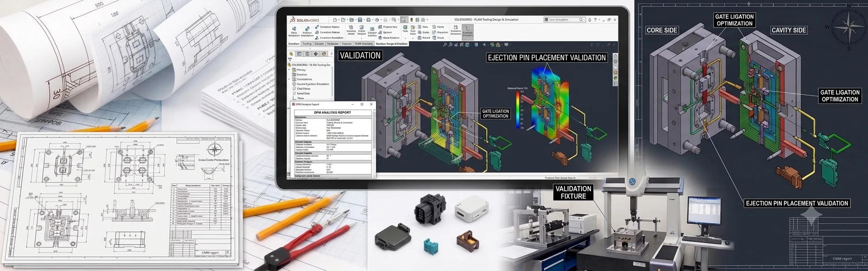
Task: Select the arrow cursor Select tool
Action: (x=403, y=20)
